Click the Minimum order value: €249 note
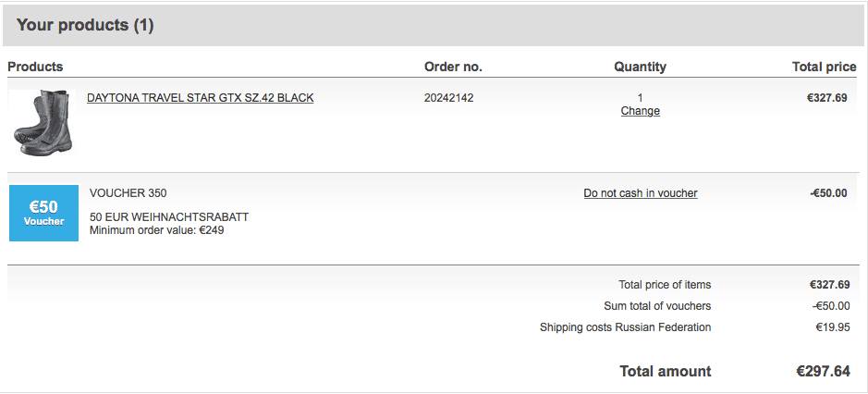868x394 pixels. (x=157, y=230)
